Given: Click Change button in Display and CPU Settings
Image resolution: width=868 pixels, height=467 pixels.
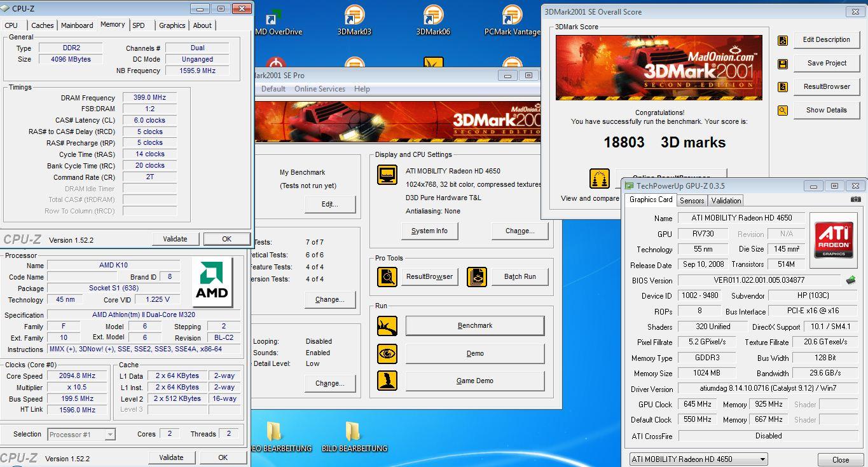Looking at the screenshot, I should coord(520,231).
